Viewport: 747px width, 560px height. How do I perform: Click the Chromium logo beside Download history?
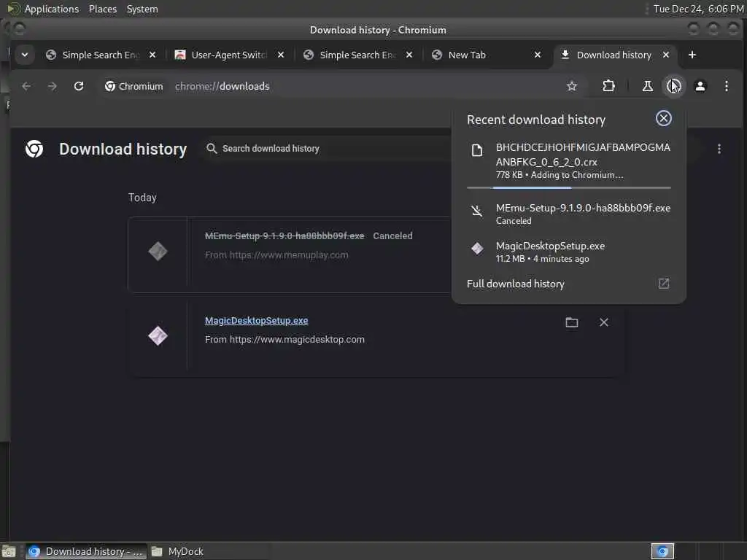(34, 149)
